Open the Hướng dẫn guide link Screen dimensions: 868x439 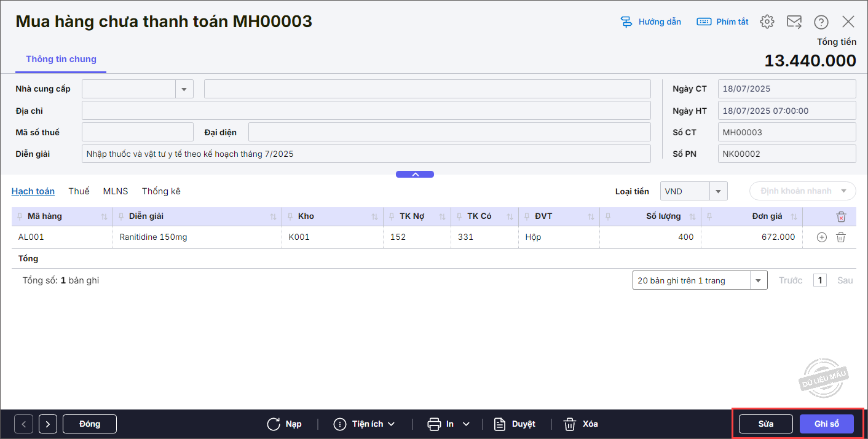tap(651, 22)
